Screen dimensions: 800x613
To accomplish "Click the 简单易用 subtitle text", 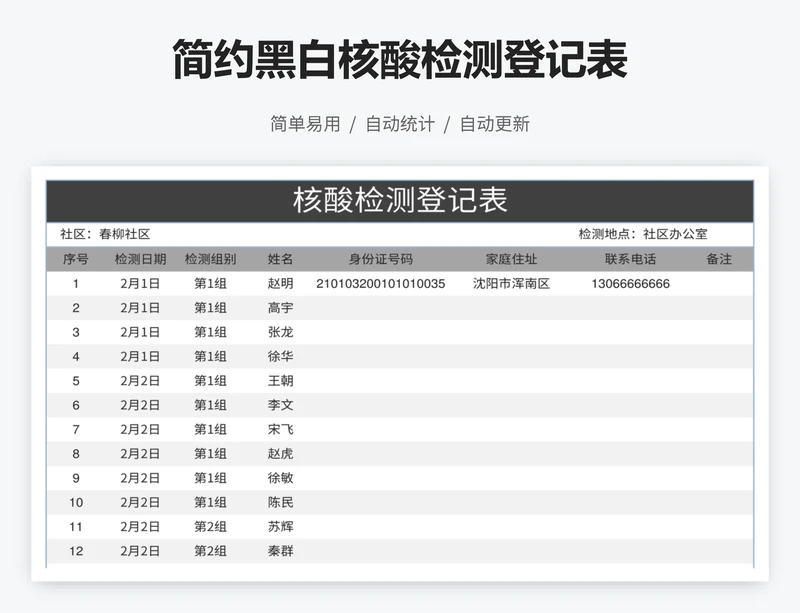I will pyautogui.click(x=305, y=124).
